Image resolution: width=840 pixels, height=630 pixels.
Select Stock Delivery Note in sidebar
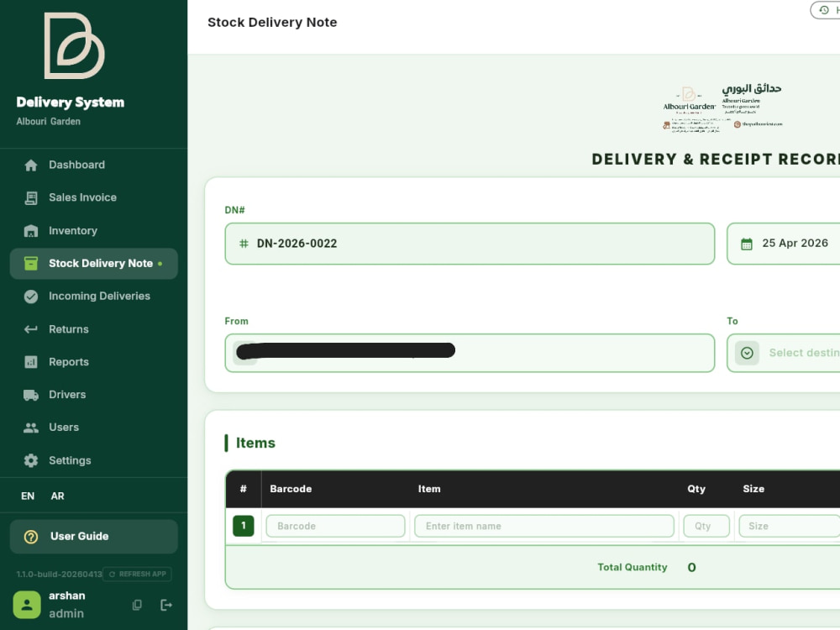point(94,264)
